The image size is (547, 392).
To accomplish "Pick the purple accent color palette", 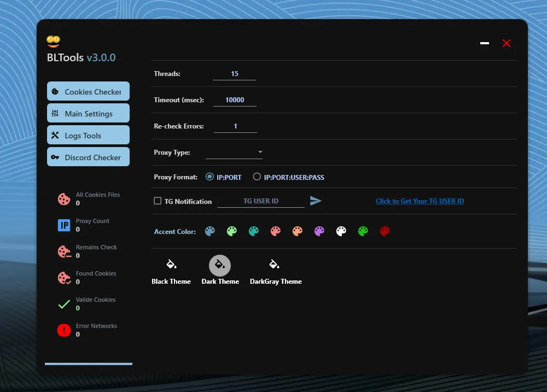I will tap(319, 231).
